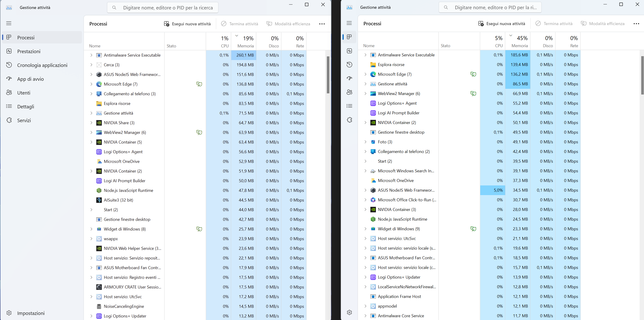Screen dimensions: 644x320
Task: Expand Microsoft Edge (7) in left window
Action: [x=91, y=84]
